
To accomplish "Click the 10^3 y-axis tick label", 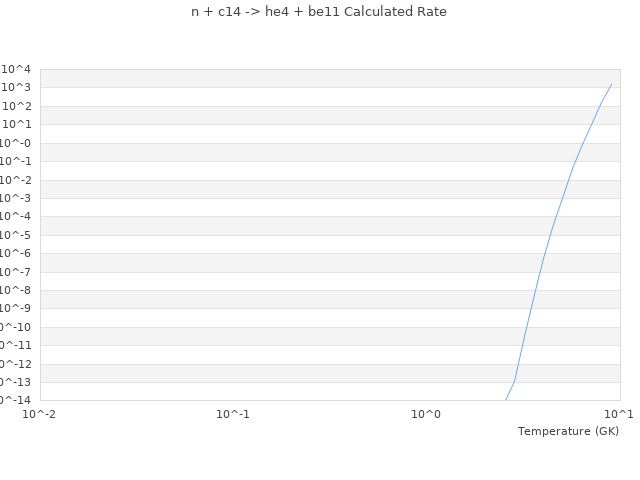I will tap(16, 88).
